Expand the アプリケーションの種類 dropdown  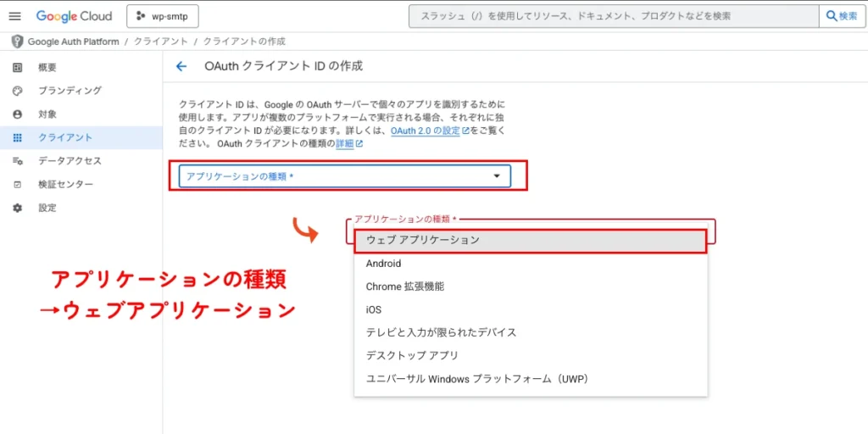pos(339,176)
